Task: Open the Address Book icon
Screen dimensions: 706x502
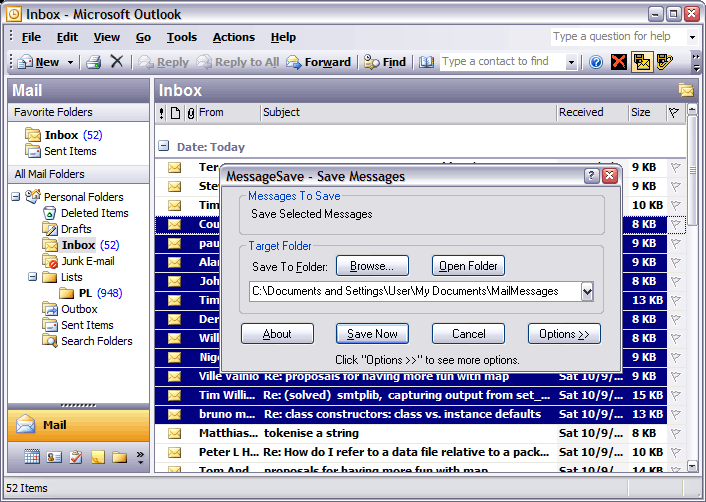Action: click(x=426, y=62)
